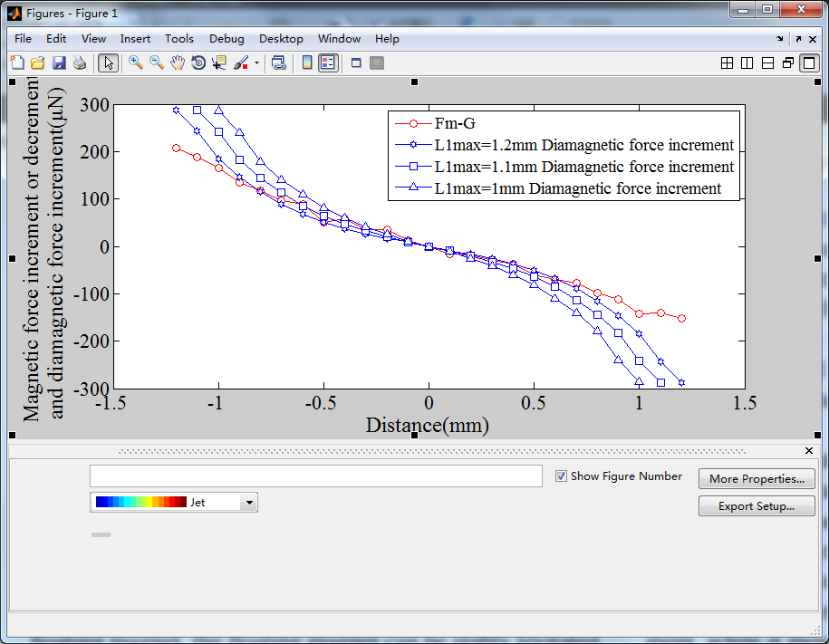Click the Hide Plot Tools icon
The height and width of the screenshot is (644, 829).
tap(356, 62)
